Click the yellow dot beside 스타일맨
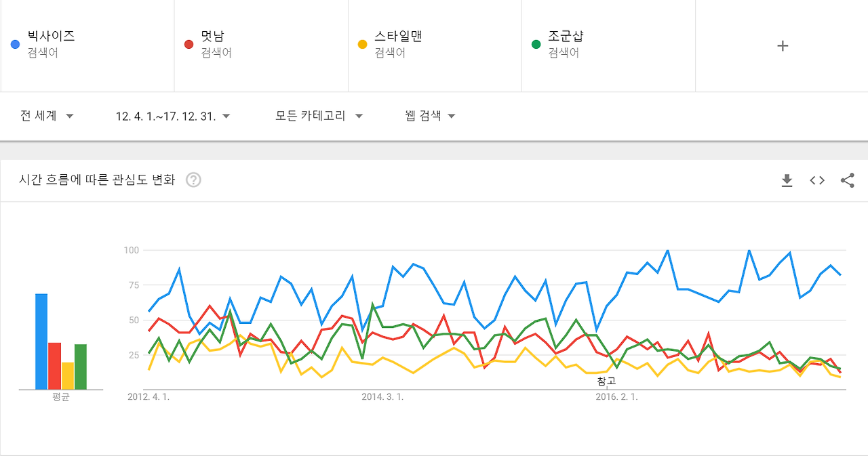The height and width of the screenshot is (456, 868). tap(363, 45)
